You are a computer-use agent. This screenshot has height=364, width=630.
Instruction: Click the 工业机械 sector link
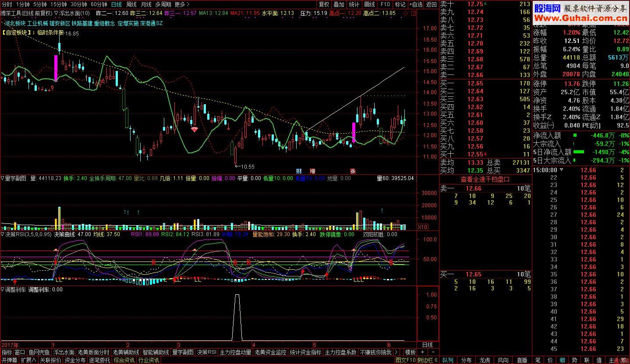[x=37, y=23]
